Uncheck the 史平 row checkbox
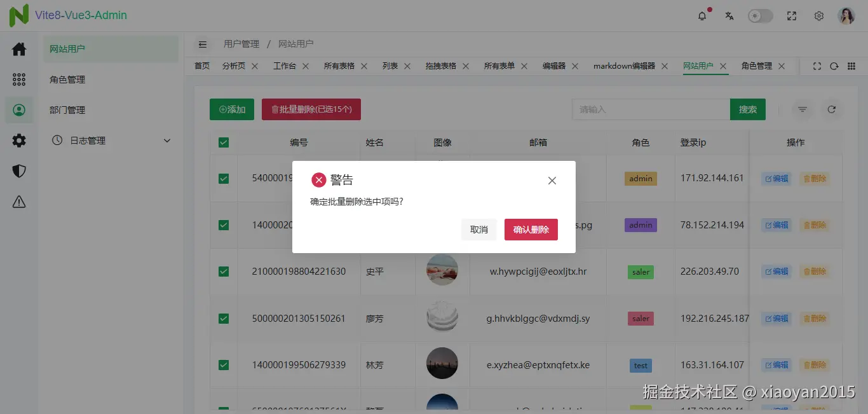This screenshot has width=868, height=414. [224, 272]
